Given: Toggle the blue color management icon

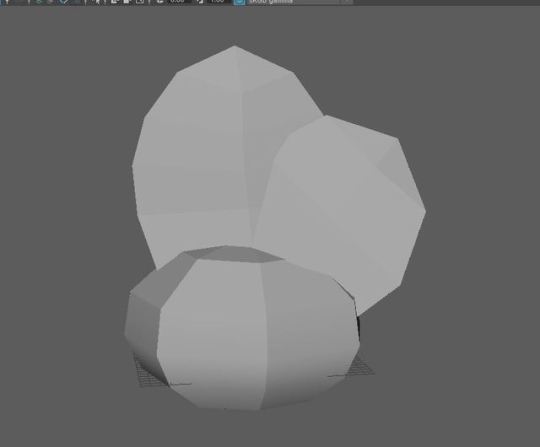Looking at the screenshot, I should click(239, 2).
